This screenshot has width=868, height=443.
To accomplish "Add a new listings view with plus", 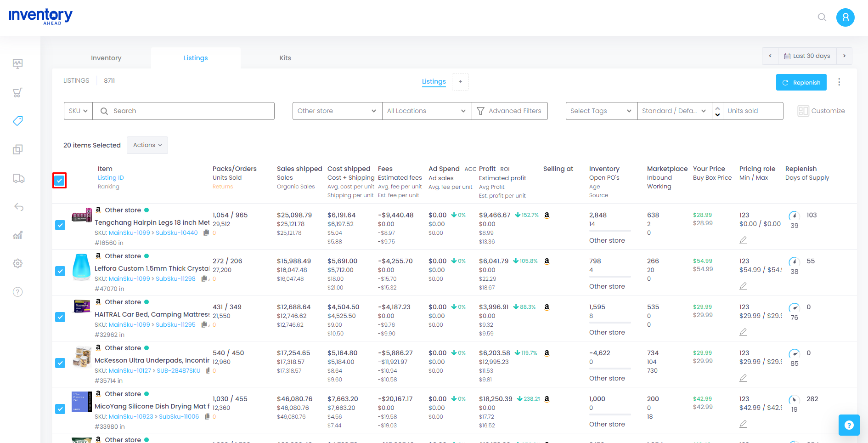I will (x=460, y=81).
